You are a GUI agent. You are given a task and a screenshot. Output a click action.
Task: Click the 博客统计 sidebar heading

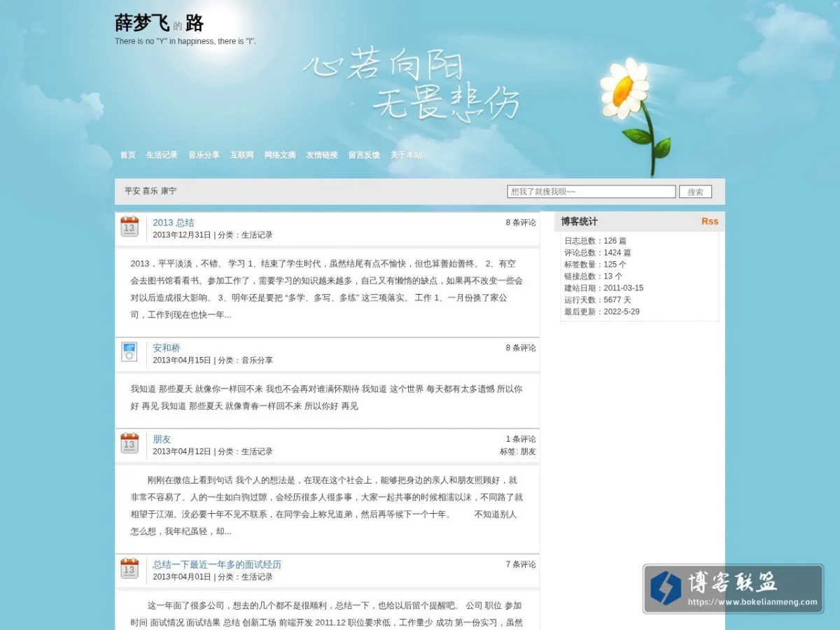[579, 221]
